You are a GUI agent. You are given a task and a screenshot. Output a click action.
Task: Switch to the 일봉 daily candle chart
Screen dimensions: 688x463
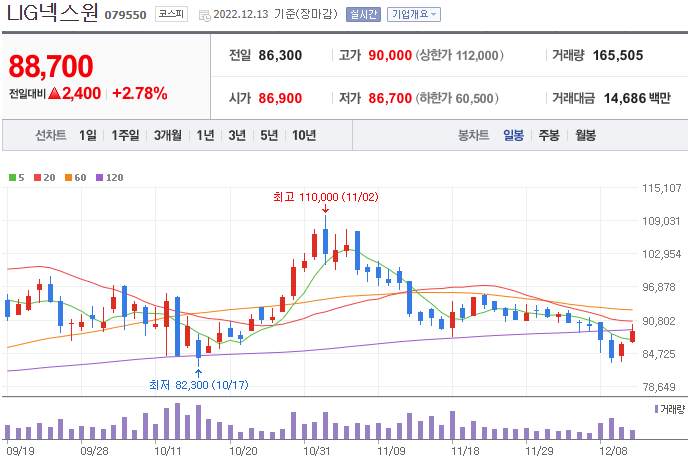[513, 136]
